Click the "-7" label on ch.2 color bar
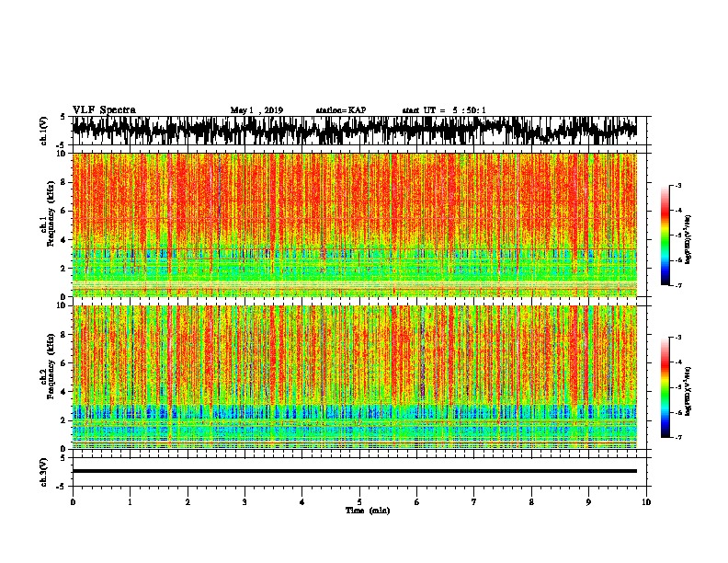Image resolution: width=728 pixels, height=563 pixels. click(677, 437)
